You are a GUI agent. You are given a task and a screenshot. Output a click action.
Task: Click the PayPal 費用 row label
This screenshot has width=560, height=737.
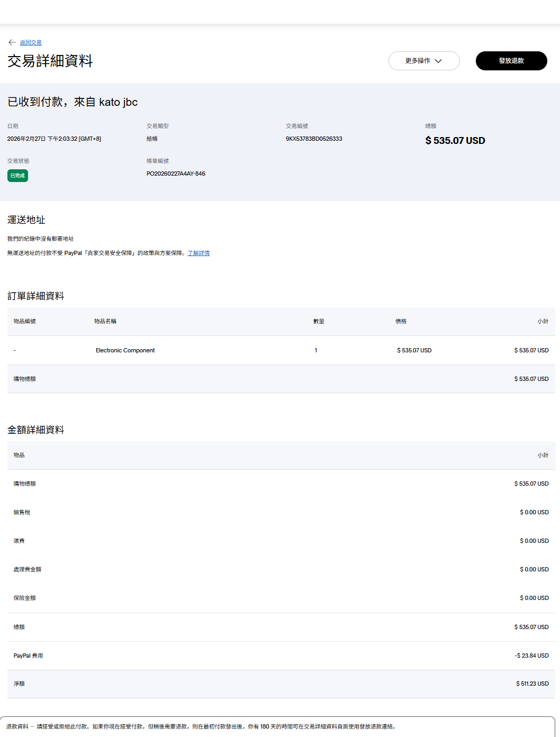pyautogui.click(x=28, y=656)
